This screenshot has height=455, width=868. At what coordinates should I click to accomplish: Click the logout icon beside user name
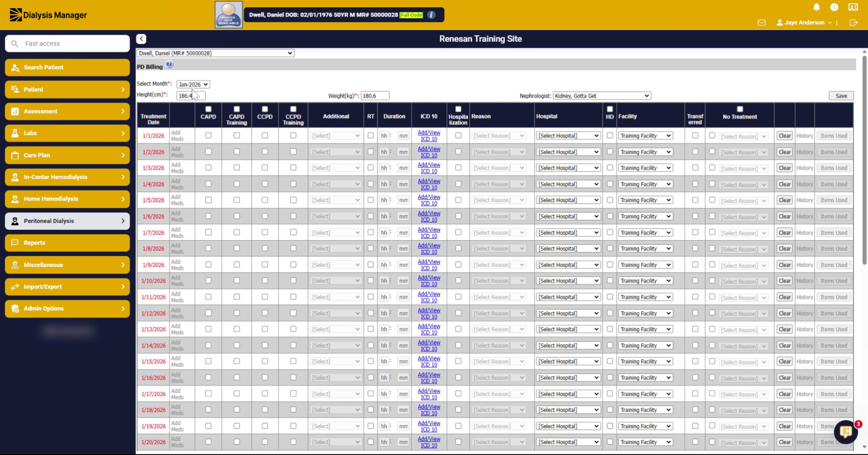[x=854, y=22]
